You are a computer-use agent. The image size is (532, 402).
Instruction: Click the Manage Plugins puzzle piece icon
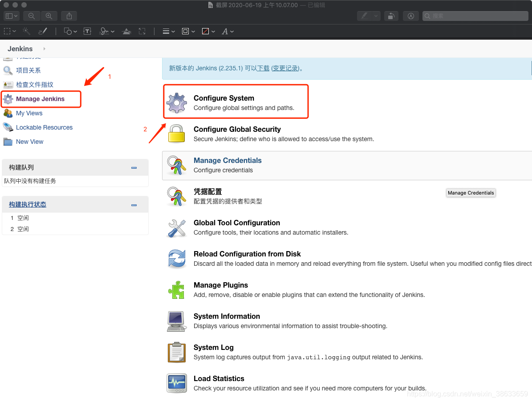177,290
